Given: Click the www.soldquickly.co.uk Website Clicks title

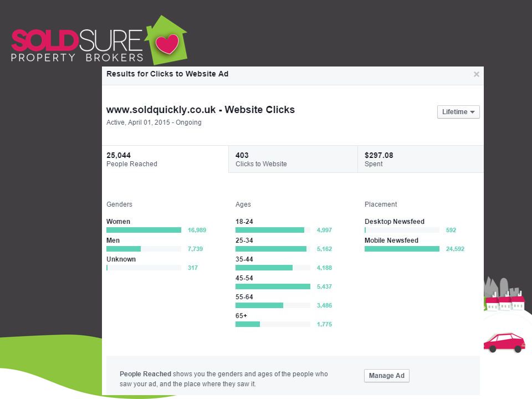Looking at the screenshot, I should (x=201, y=110).
